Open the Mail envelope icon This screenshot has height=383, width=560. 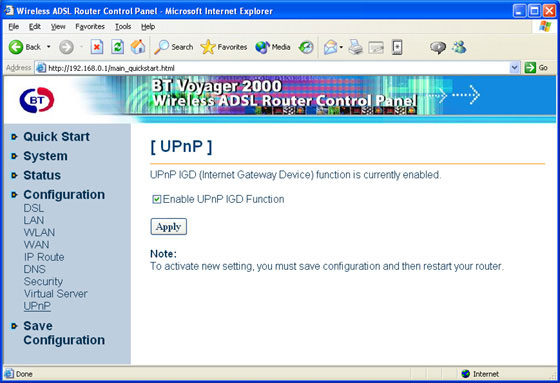pos(331,47)
